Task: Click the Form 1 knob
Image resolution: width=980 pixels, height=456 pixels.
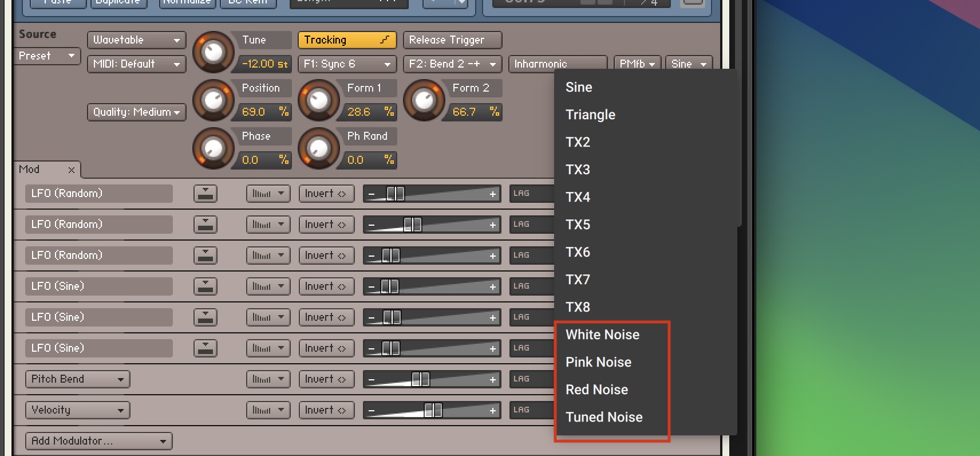Action: tap(319, 100)
